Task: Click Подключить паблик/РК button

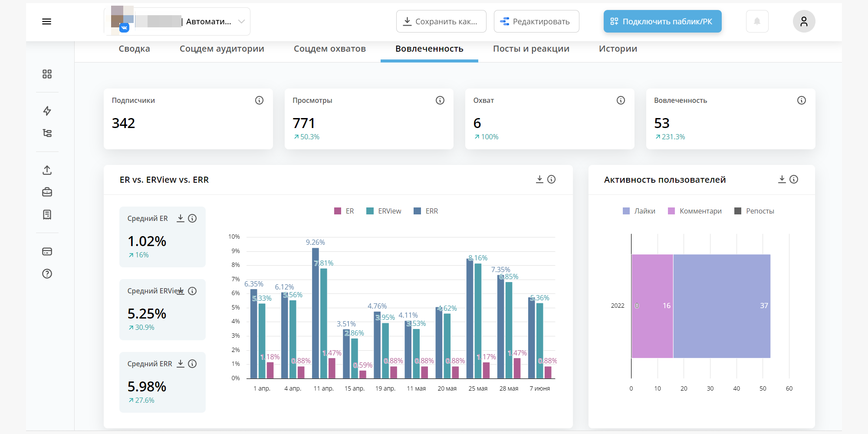Action: [x=662, y=21]
